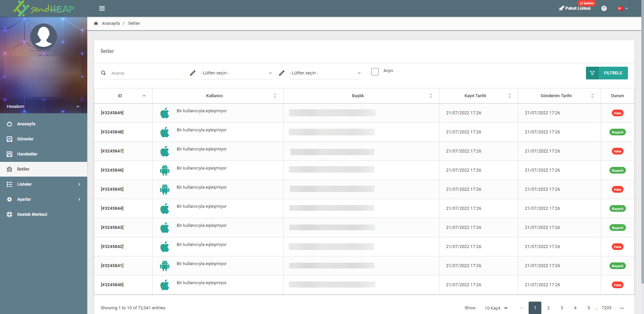Expand the Ayarlar submenu

coord(44,199)
